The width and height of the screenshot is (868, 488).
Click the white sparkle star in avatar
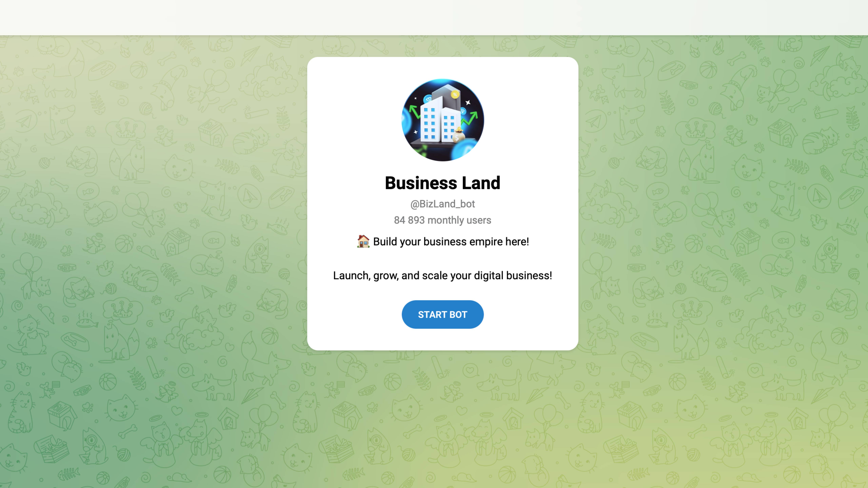[468, 102]
